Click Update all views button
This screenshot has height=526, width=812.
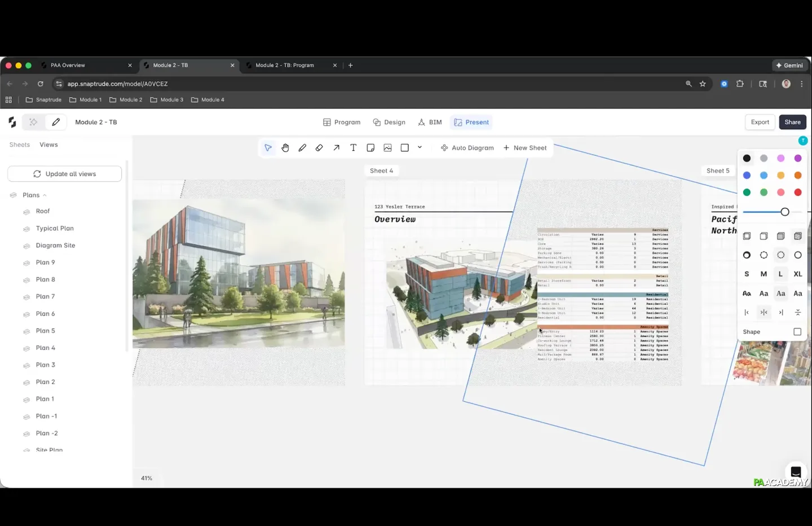coord(64,174)
